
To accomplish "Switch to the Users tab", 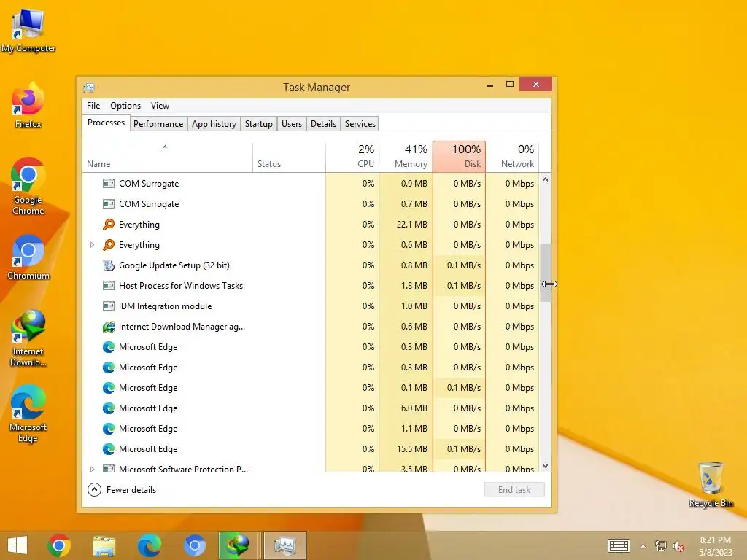I will pos(292,124).
